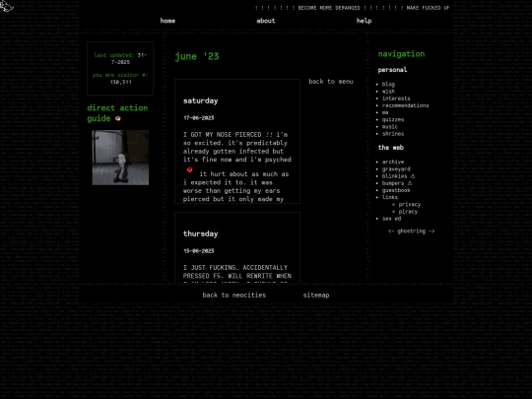Go to next ghostring site arrow

click(432, 232)
